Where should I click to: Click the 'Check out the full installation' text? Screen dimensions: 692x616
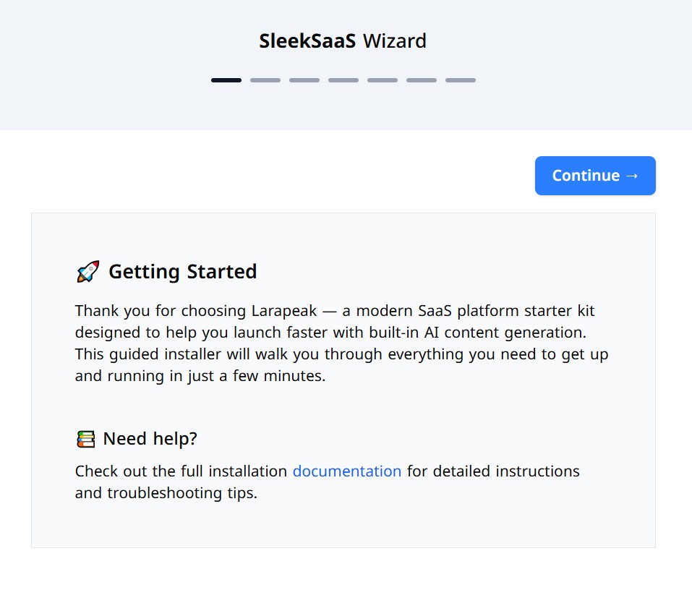pyautogui.click(x=181, y=471)
